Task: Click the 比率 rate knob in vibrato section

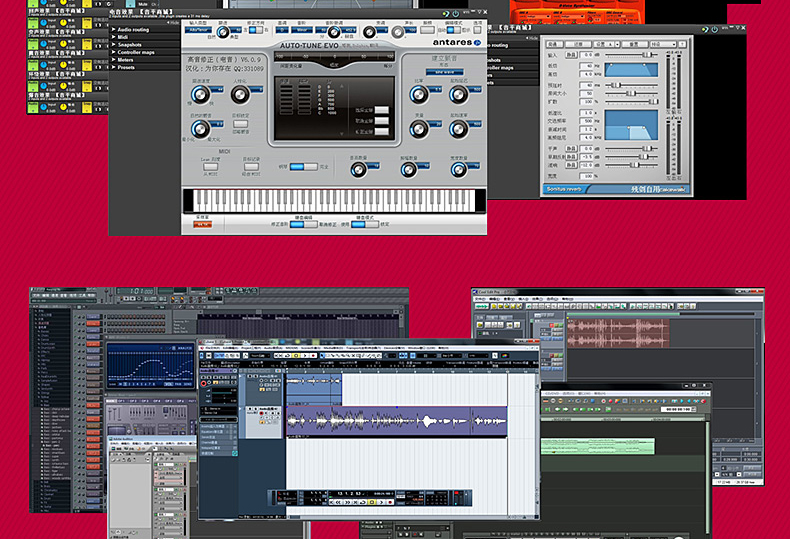Action: (x=418, y=94)
